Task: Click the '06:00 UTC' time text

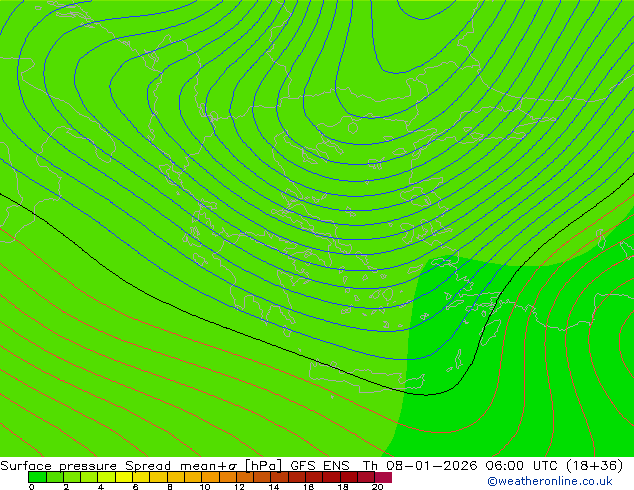Action: coord(523,466)
